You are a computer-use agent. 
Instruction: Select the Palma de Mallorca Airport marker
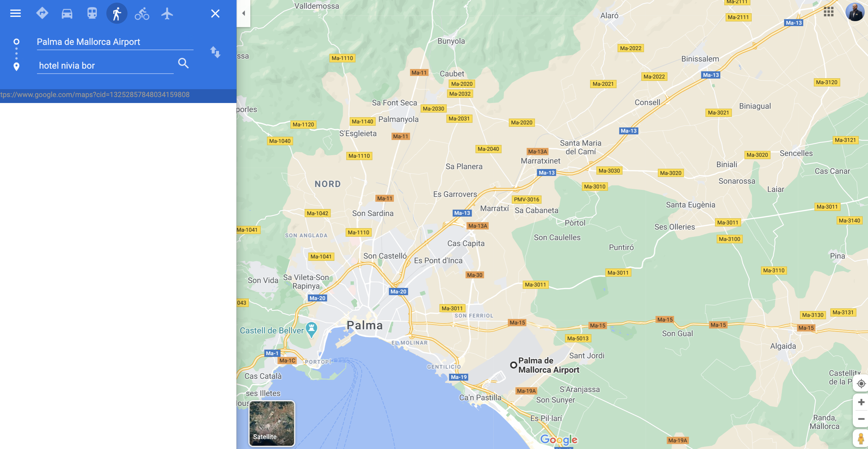tap(513, 365)
